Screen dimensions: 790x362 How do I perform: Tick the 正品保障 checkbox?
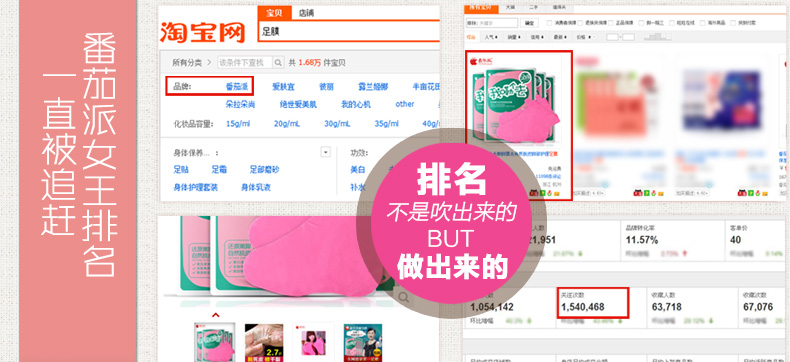point(611,23)
